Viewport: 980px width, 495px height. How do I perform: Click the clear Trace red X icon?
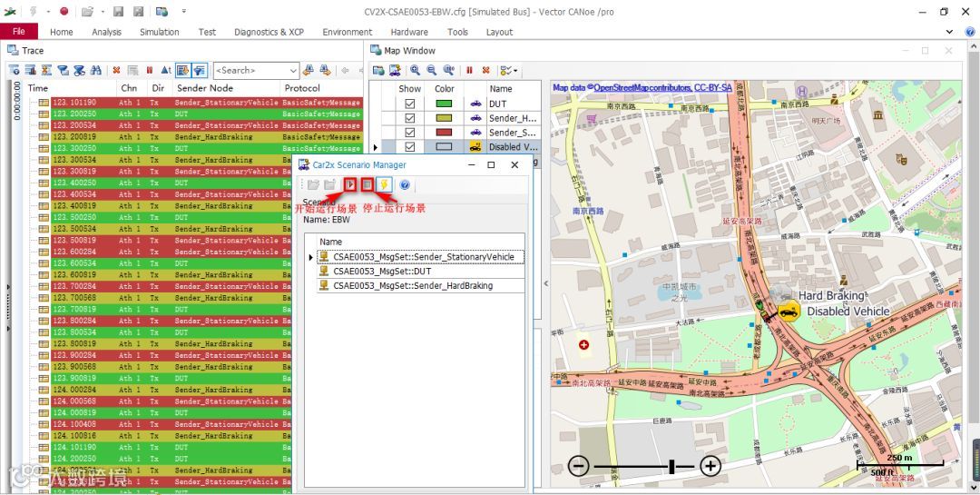click(x=116, y=70)
